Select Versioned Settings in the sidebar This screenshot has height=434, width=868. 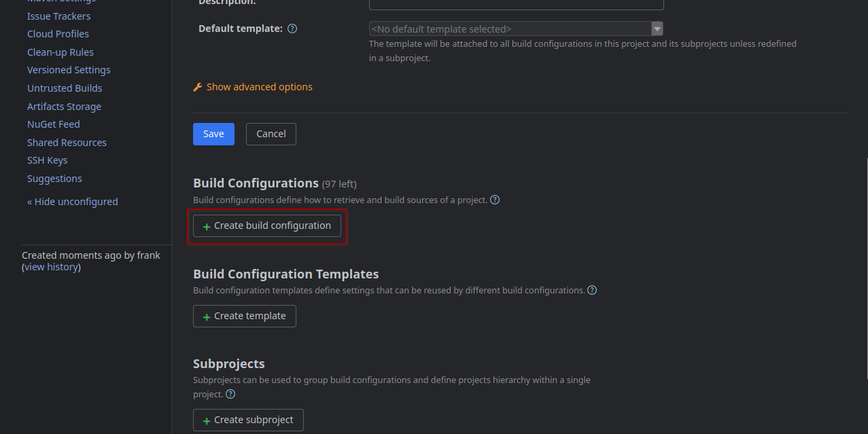pos(69,69)
